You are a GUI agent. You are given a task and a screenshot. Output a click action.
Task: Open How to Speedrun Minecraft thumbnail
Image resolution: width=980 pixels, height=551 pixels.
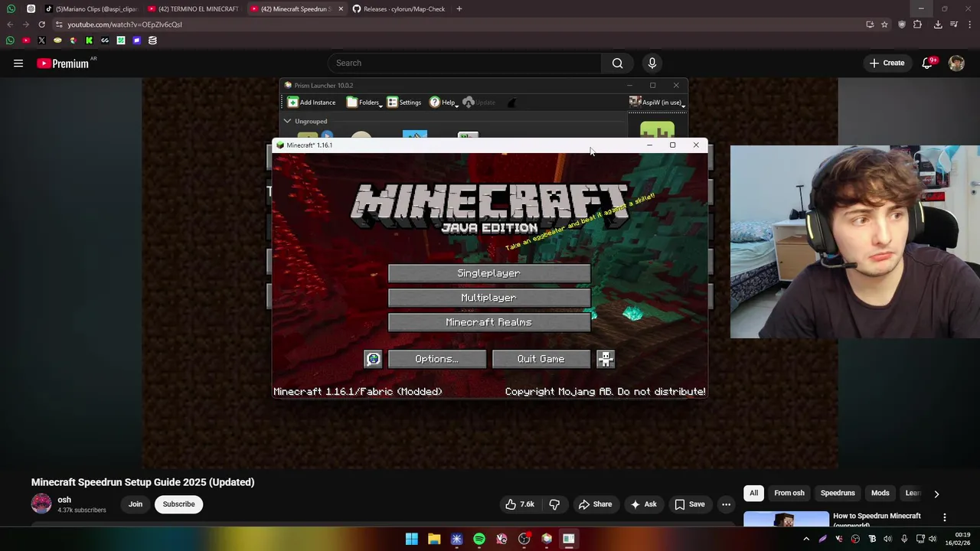click(786, 519)
